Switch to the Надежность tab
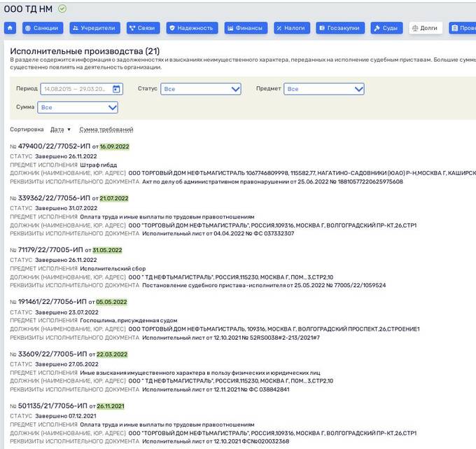Image resolution: width=476 pixels, height=449 pixels. tap(192, 28)
